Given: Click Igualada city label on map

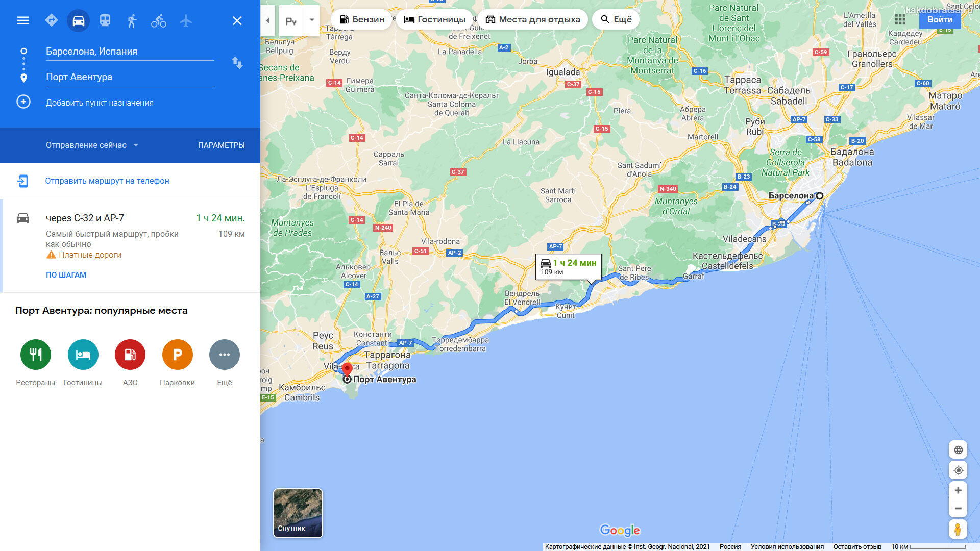Looking at the screenshot, I should 563,72.
